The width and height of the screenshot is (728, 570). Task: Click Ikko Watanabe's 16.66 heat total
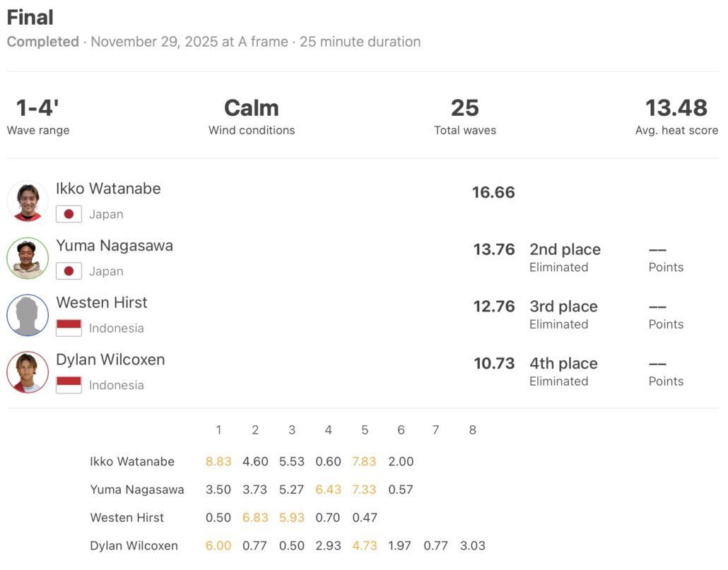coord(493,193)
